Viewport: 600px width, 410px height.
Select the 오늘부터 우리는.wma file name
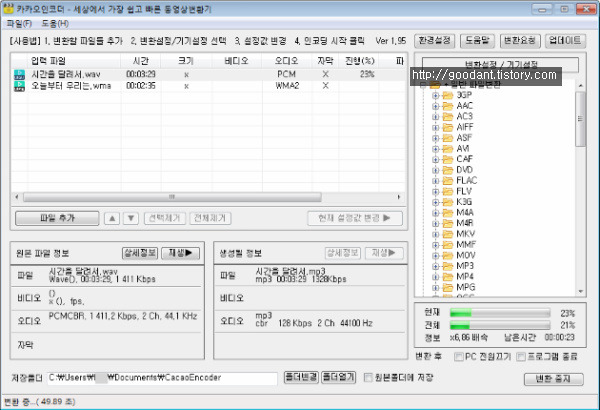71,86
